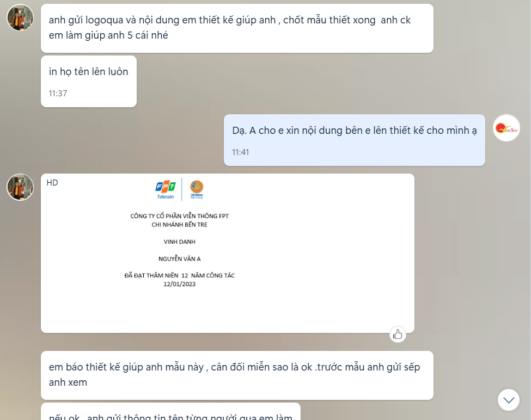Open the HD certificate image preview

[228, 254]
